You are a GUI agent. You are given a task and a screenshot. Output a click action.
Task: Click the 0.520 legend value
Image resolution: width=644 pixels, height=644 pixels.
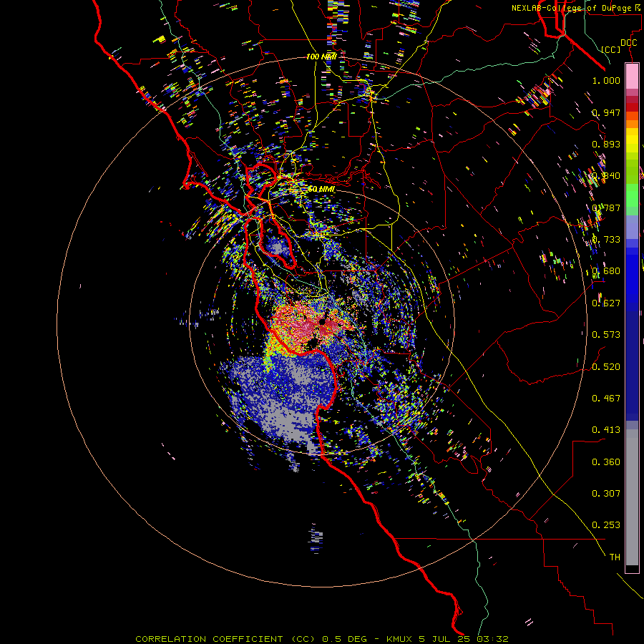[x=606, y=367]
